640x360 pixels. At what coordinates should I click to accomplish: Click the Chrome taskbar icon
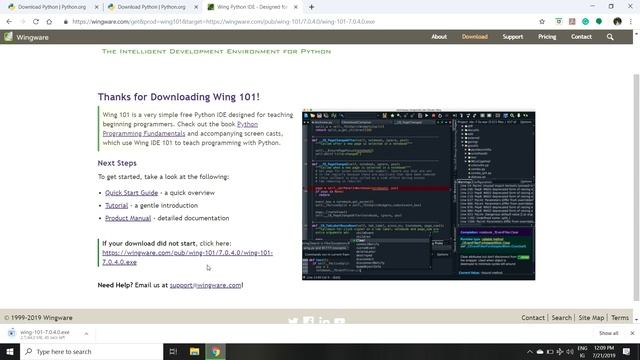click(x=216, y=351)
